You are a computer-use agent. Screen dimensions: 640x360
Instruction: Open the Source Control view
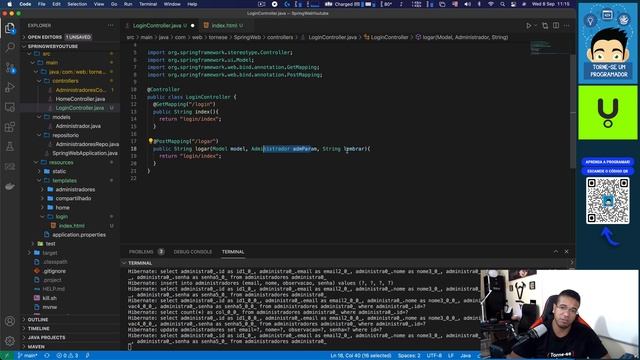coord(10,67)
